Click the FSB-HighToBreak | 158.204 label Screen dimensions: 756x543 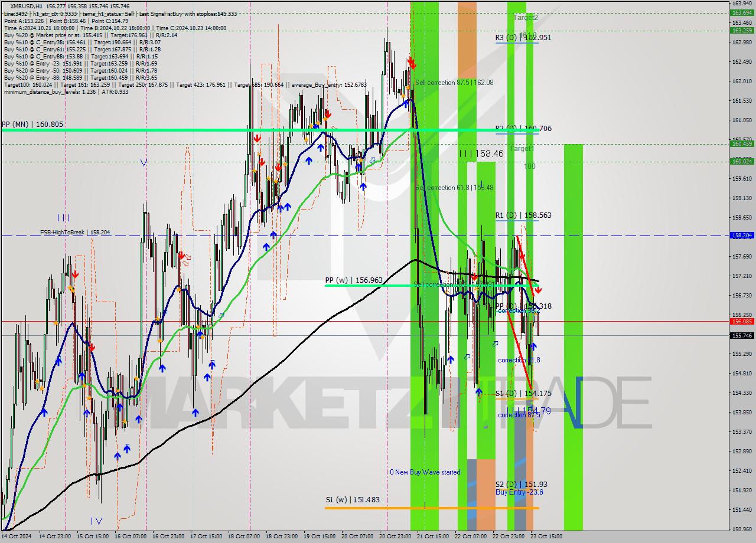[x=75, y=233]
